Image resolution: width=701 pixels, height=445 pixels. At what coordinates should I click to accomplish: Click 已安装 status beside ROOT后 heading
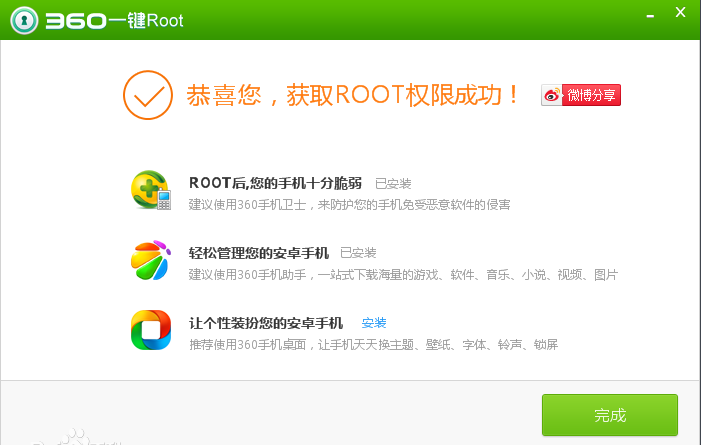393,184
